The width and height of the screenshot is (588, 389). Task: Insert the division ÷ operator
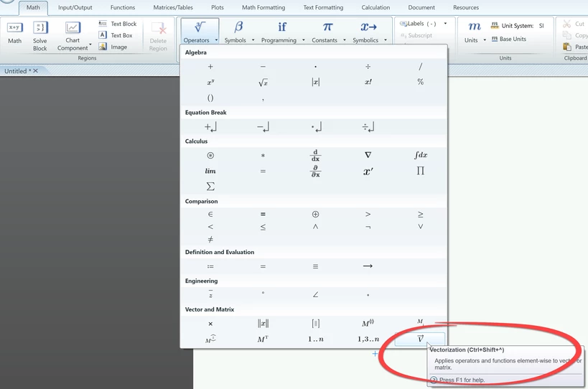coord(368,67)
